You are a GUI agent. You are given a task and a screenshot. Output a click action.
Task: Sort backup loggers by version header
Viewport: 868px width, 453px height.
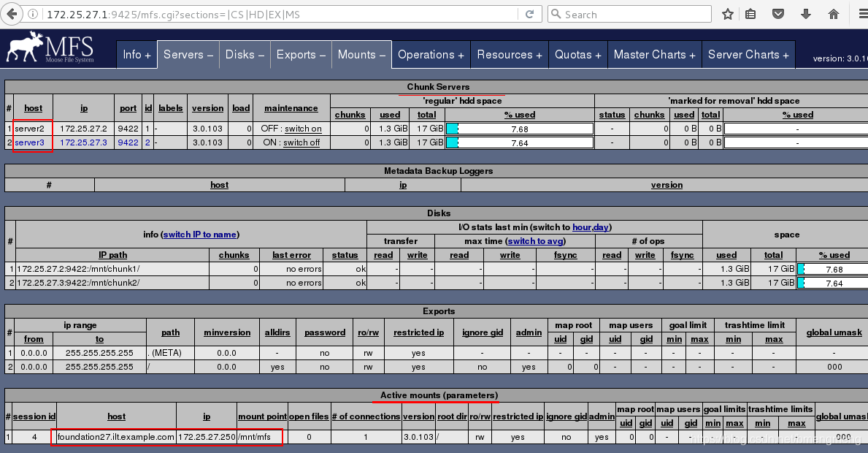click(667, 185)
